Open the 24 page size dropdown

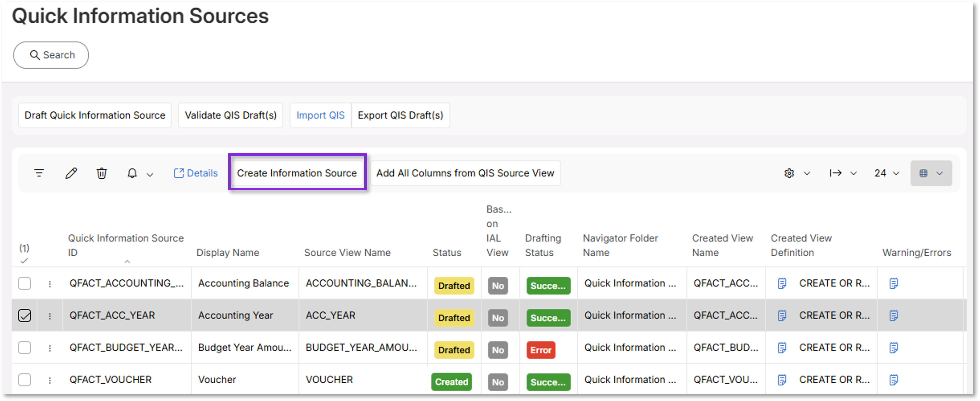(886, 173)
